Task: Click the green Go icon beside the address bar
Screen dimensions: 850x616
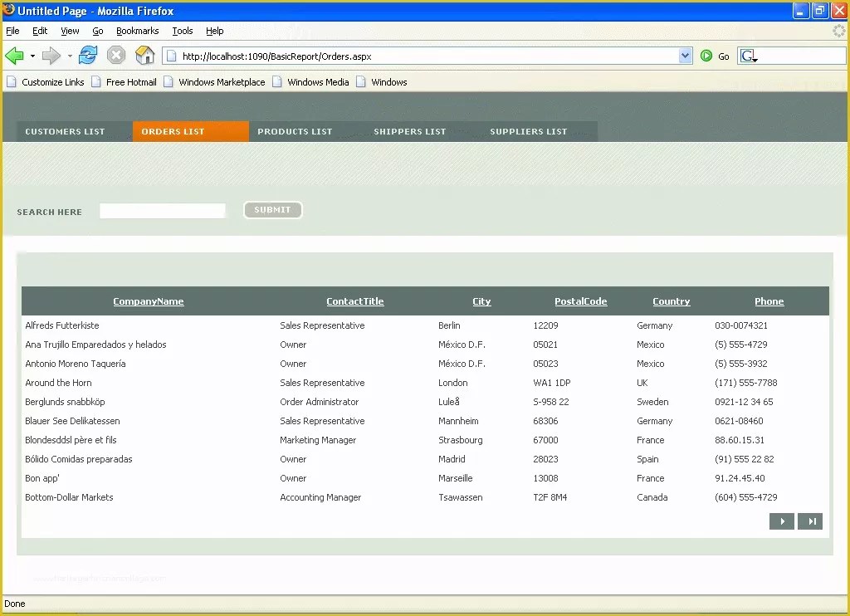Action: tap(706, 56)
